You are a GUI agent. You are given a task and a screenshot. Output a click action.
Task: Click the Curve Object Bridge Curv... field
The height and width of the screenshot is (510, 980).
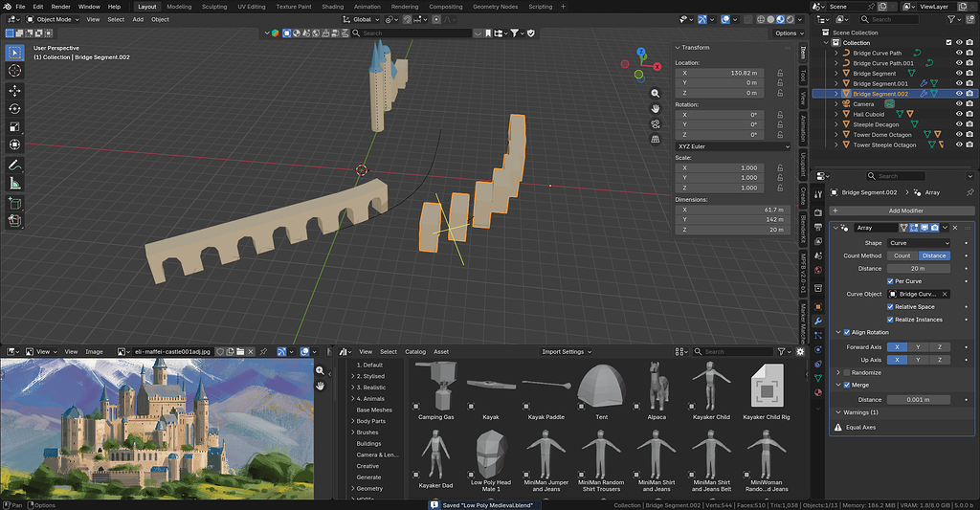(918, 294)
